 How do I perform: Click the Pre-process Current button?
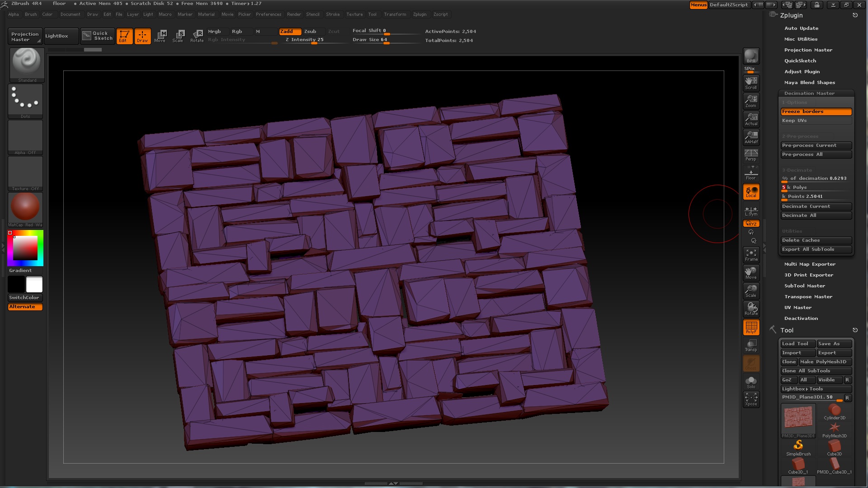click(x=816, y=145)
